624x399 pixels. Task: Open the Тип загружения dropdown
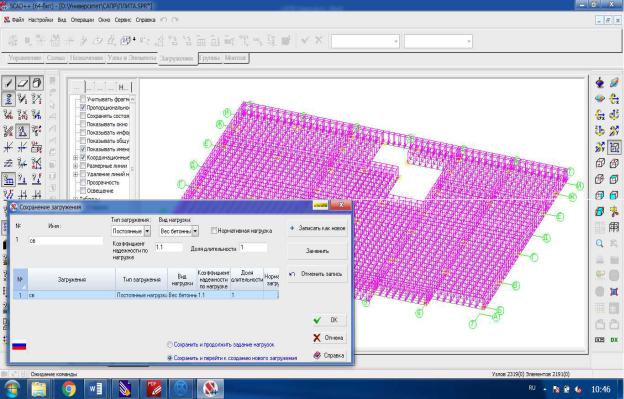147,231
